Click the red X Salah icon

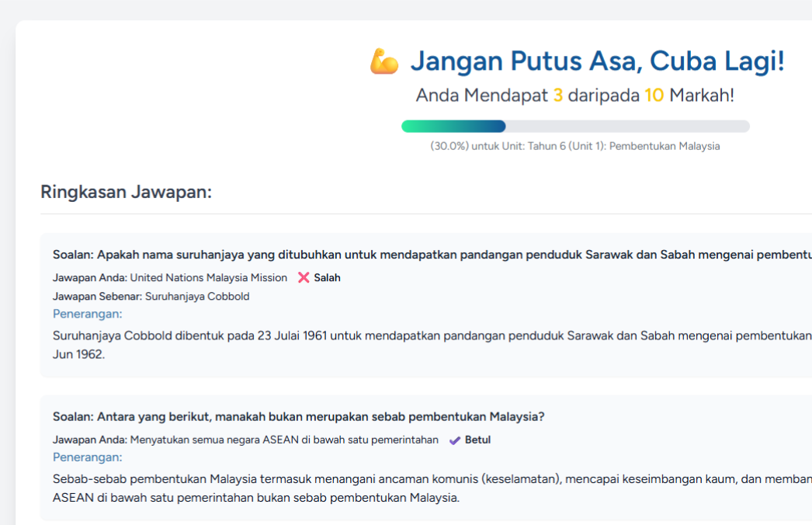coord(304,278)
